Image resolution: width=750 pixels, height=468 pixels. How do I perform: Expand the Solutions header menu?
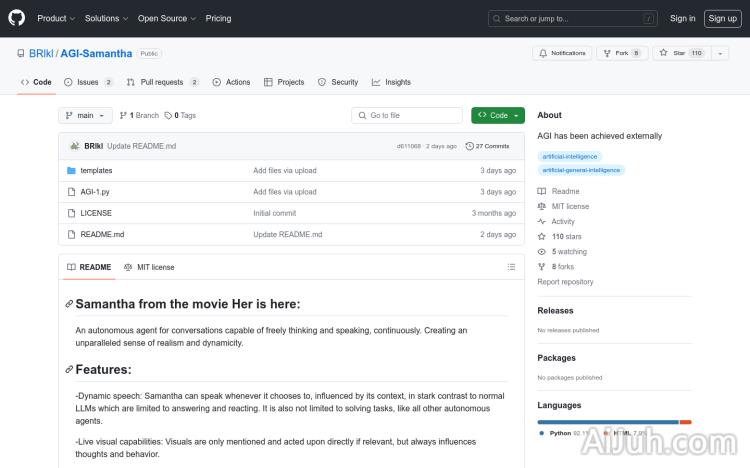point(105,18)
